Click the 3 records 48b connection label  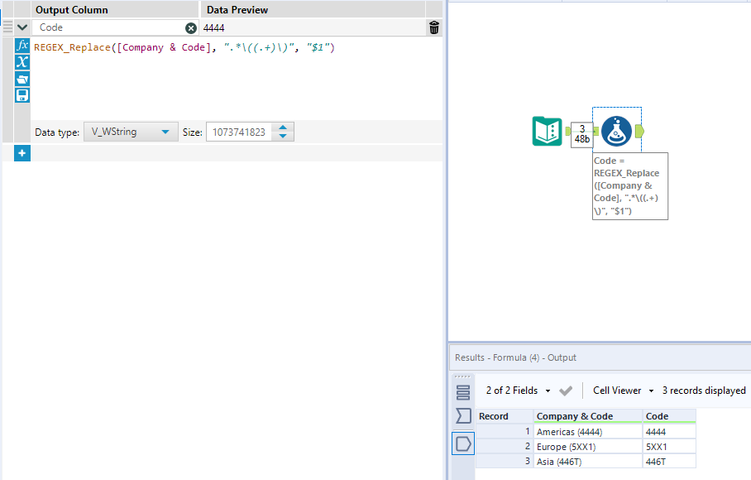[582, 134]
